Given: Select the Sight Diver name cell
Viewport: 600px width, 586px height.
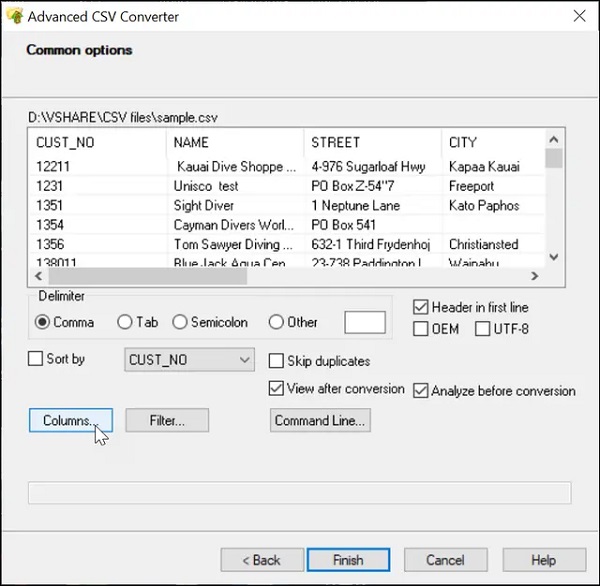Looking at the screenshot, I should (235, 206).
